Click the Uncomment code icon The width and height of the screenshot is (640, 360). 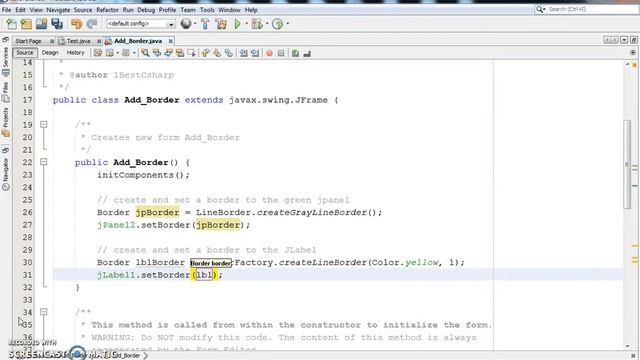(307, 53)
